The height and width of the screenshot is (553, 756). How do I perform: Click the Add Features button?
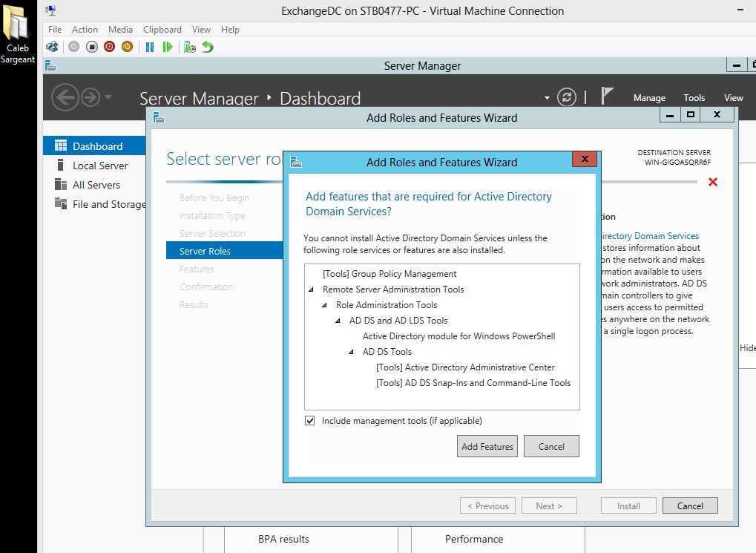tap(487, 446)
